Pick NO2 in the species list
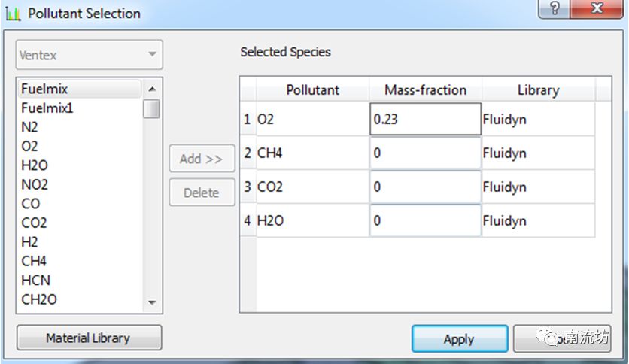The image size is (629, 364). (35, 184)
